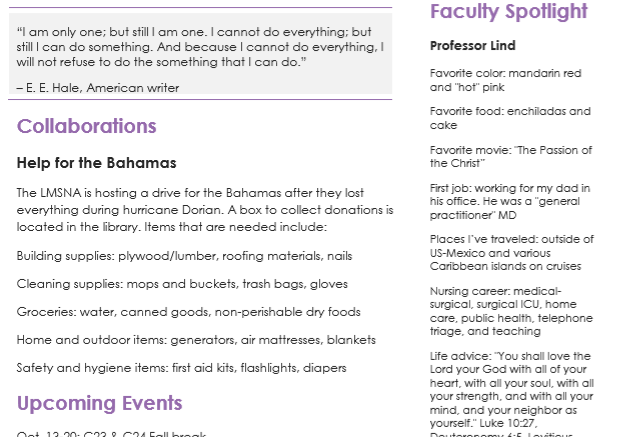Viewport: 622px width, 437px height.
Task: Click the Upcoming Events heading
Action: pyautogui.click(x=99, y=403)
